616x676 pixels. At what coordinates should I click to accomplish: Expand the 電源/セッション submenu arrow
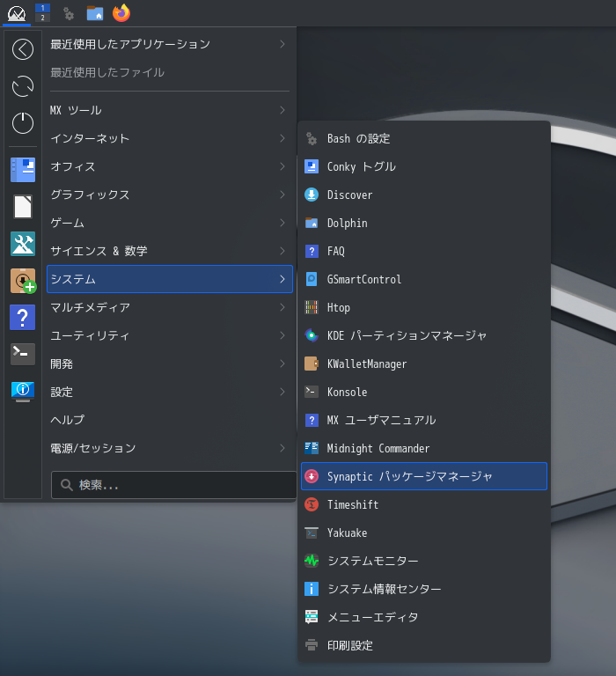click(282, 448)
